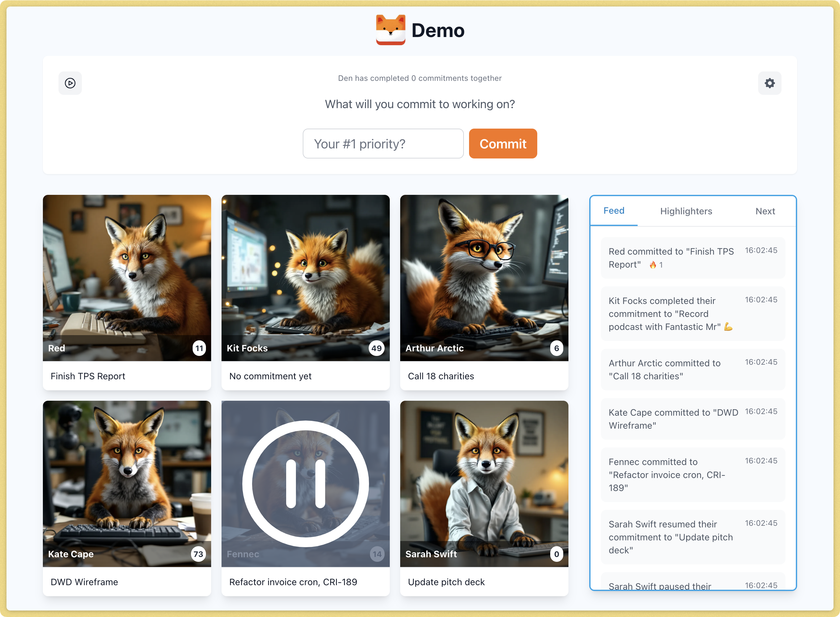Click Sarah Swift's count badge showing 0
Image resolution: width=840 pixels, height=617 pixels.
coord(556,554)
